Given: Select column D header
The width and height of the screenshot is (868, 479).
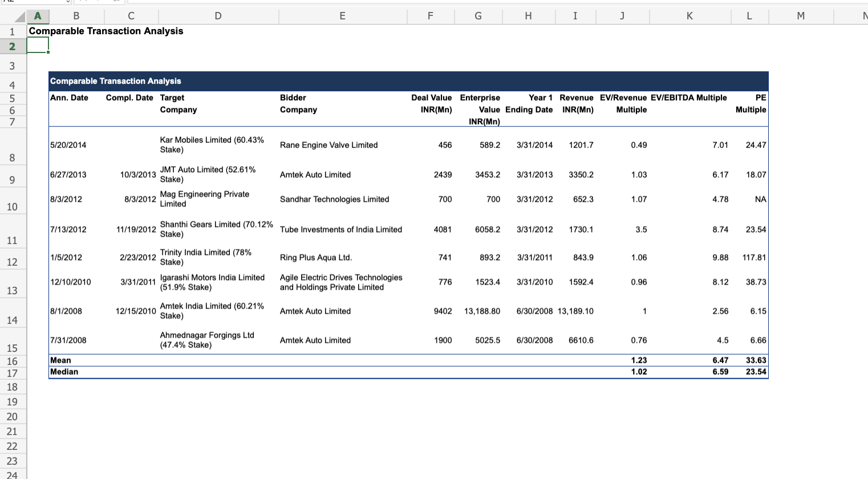Looking at the screenshot, I should point(218,16).
